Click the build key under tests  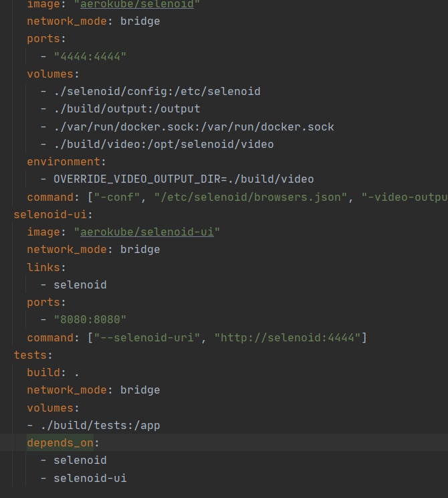tap(43, 372)
